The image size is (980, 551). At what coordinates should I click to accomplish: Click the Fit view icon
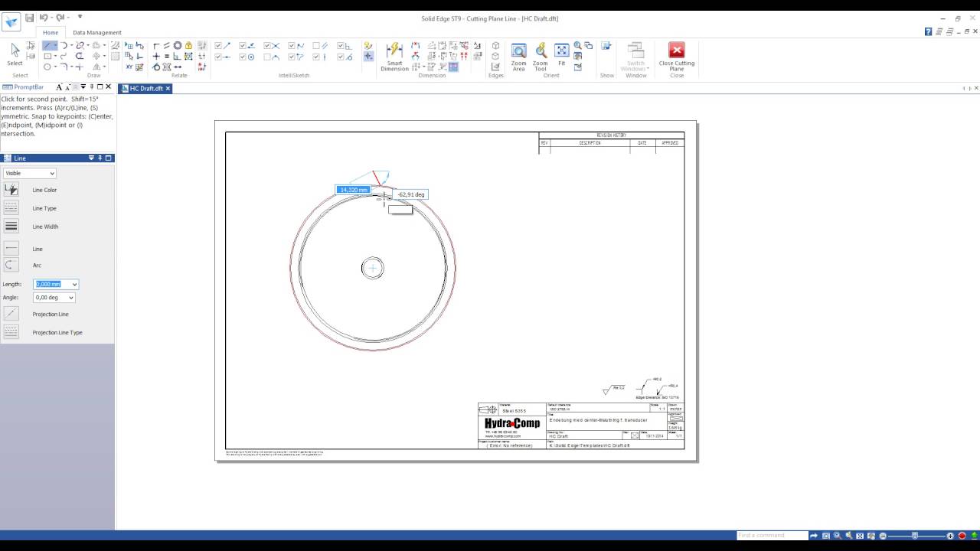561,54
